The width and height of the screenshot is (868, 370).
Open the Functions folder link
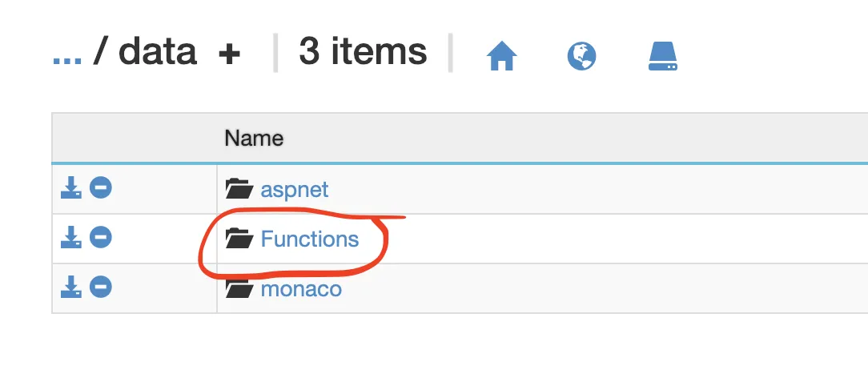click(310, 239)
